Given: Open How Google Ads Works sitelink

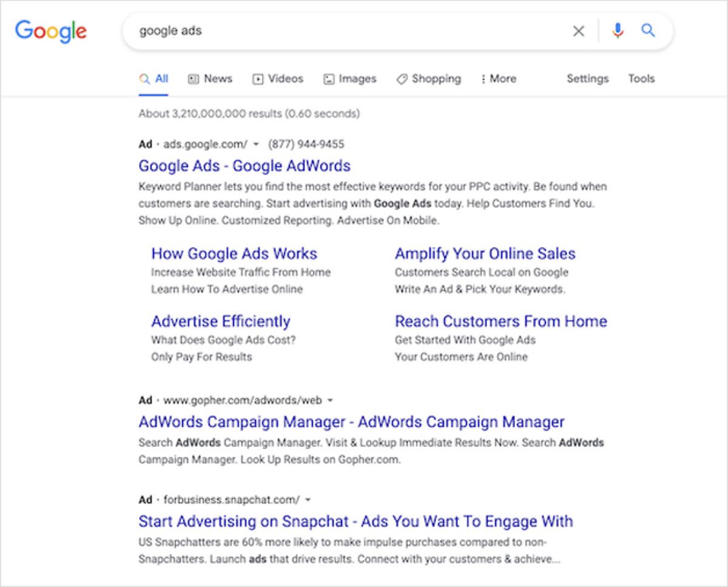Looking at the screenshot, I should [234, 253].
